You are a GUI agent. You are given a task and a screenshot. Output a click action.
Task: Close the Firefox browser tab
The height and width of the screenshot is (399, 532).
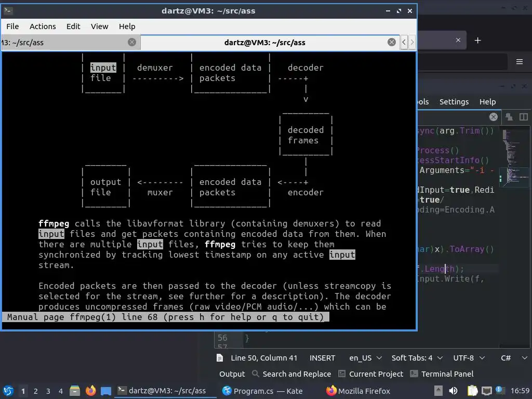pyautogui.click(x=458, y=40)
